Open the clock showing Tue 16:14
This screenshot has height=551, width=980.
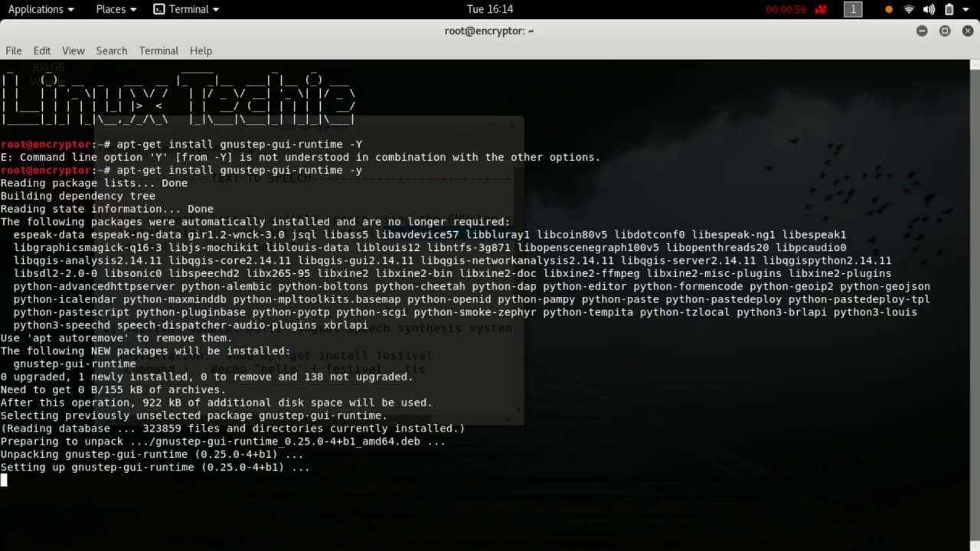click(490, 9)
